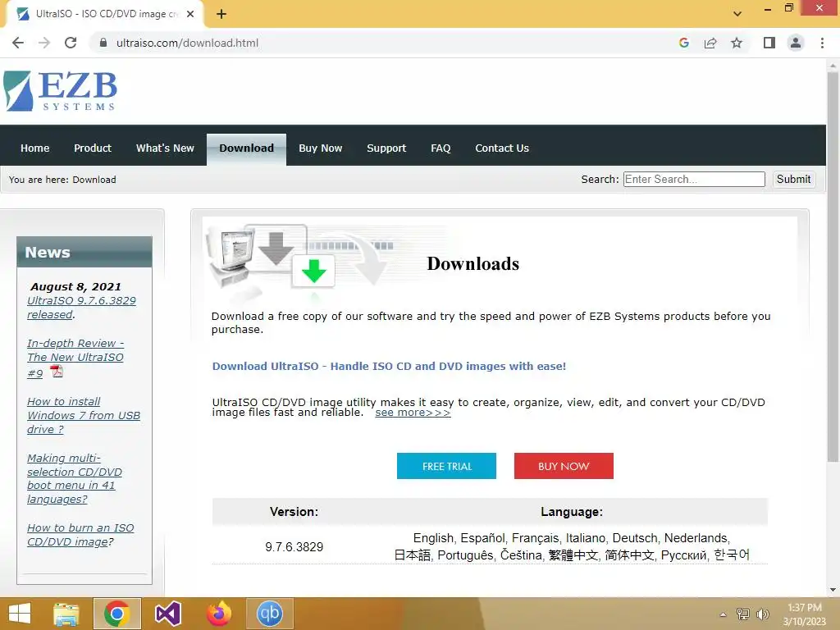Click the Submit search button
840x630 pixels.
click(x=793, y=179)
